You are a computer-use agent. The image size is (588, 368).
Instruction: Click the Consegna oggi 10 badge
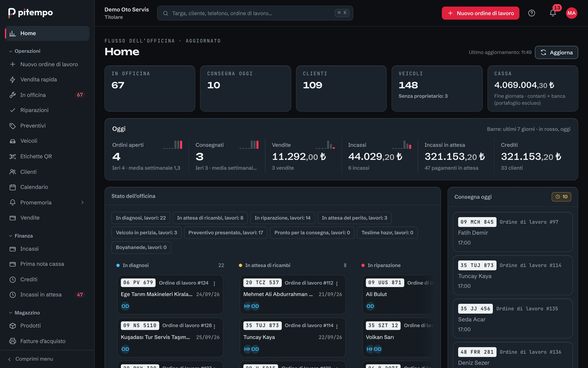point(561,197)
